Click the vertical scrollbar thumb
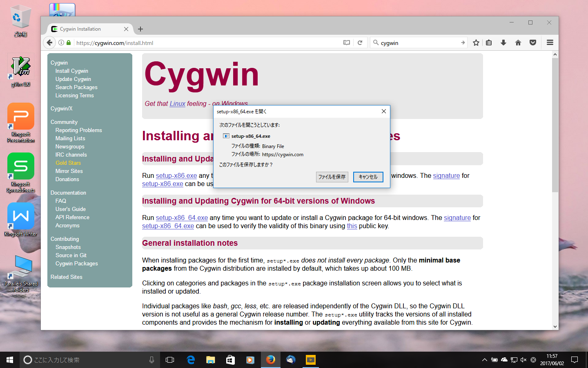This screenshot has height=368, width=588. pos(555,125)
